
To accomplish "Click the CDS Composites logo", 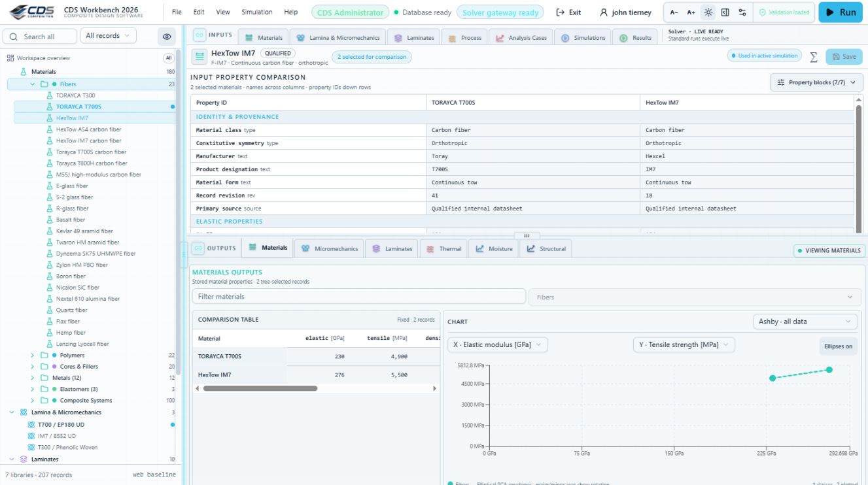I will [x=31, y=12].
